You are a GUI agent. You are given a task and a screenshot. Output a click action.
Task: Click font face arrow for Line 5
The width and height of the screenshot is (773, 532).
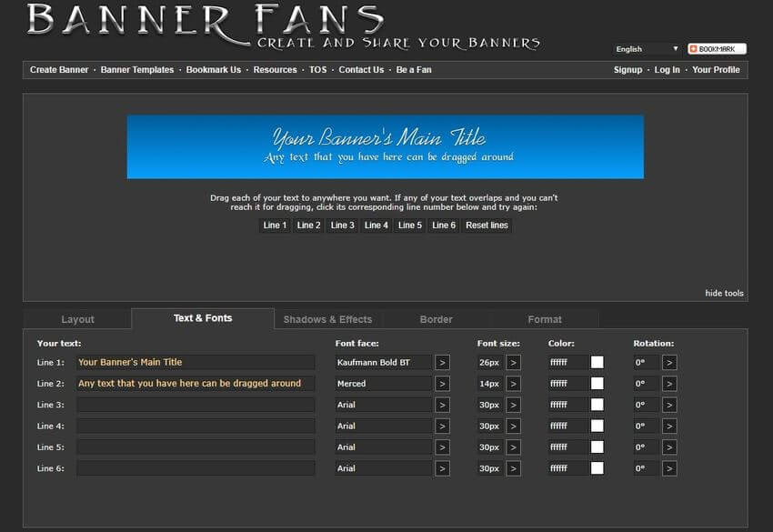coord(442,447)
